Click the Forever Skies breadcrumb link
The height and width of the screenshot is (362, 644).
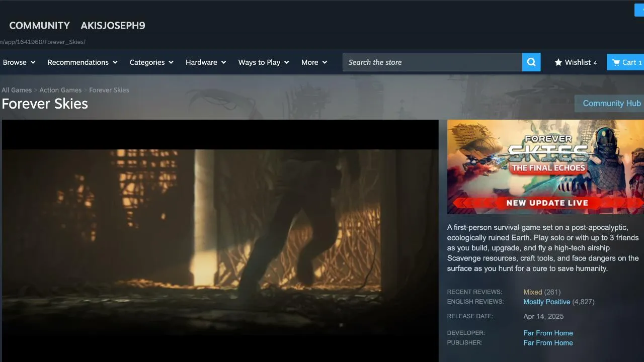pos(109,90)
